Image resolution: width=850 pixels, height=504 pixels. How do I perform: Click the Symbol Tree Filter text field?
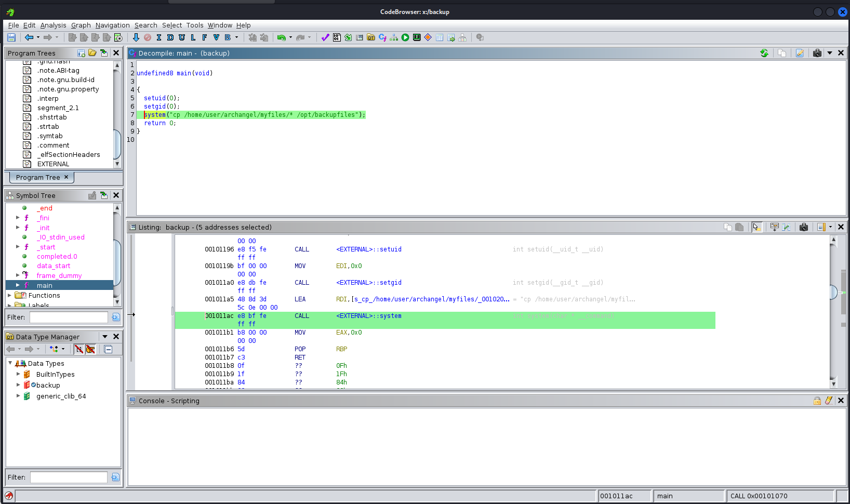coord(68,317)
